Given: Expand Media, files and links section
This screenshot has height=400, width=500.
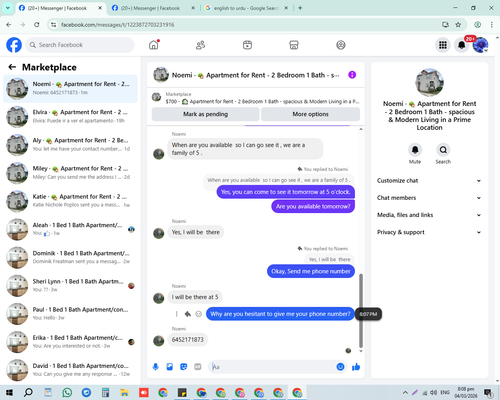Looking at the screenshot, I should (x=429, y=215).
